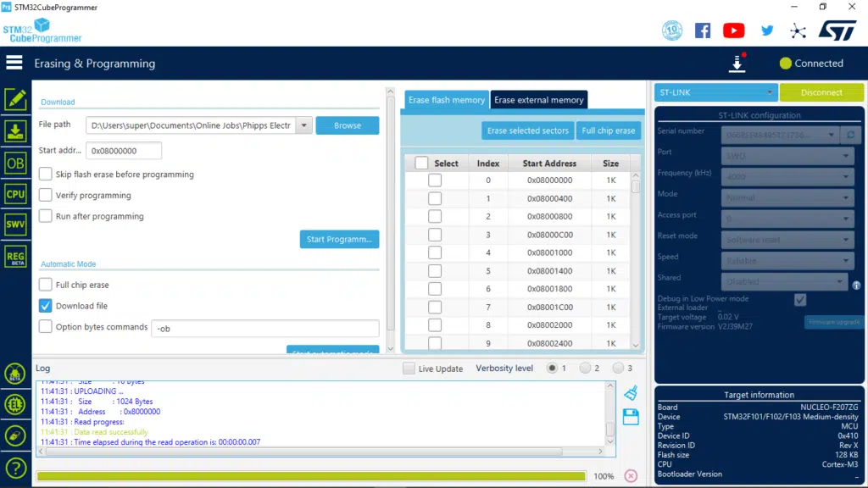868x488 pixels.
Task: Open the Serial number dropdown
Action: click(x=780, y=135)
